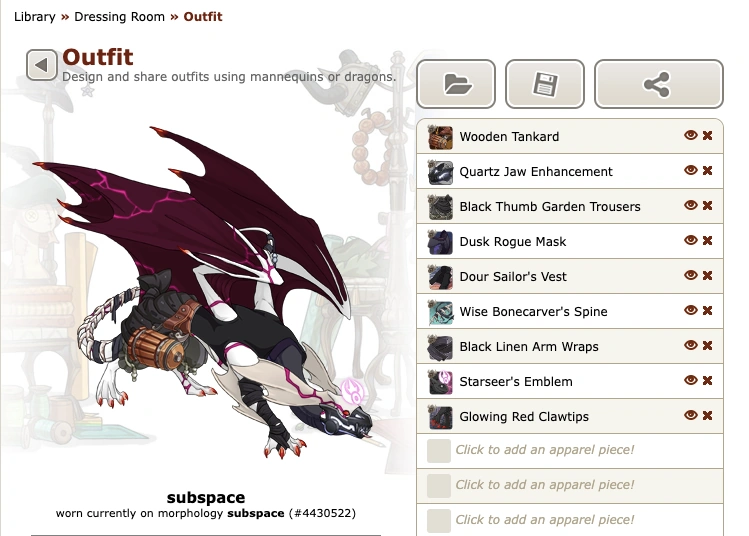Click the Glowing Red Clawtips item icon

pyautogui.click(x=440, y=417)
